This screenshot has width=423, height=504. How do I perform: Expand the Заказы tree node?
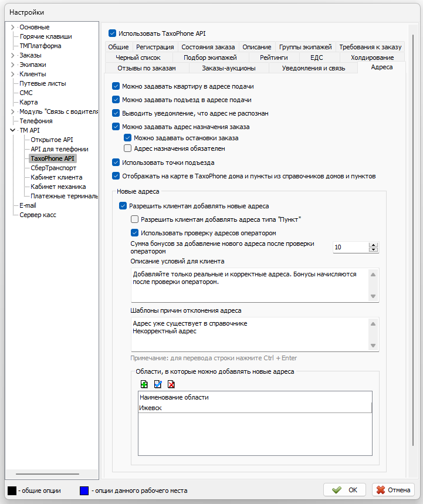click(x=12, y=55)
